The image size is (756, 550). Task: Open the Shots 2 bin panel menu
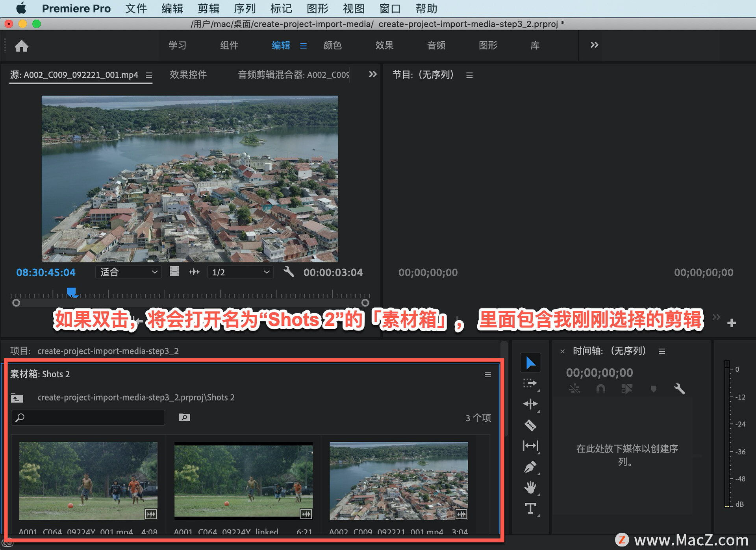(488, 375)
